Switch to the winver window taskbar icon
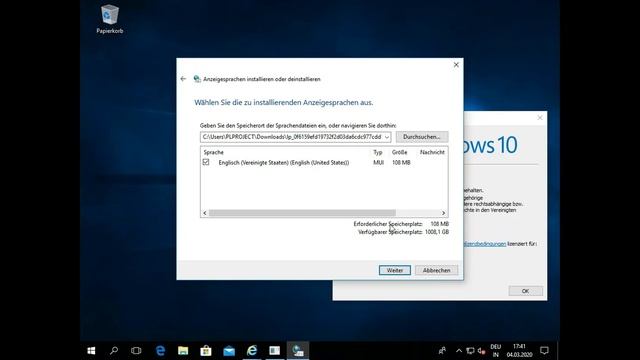Image resolution: width=640 pixels, height=360 pixels. click(x=275, y=351)
